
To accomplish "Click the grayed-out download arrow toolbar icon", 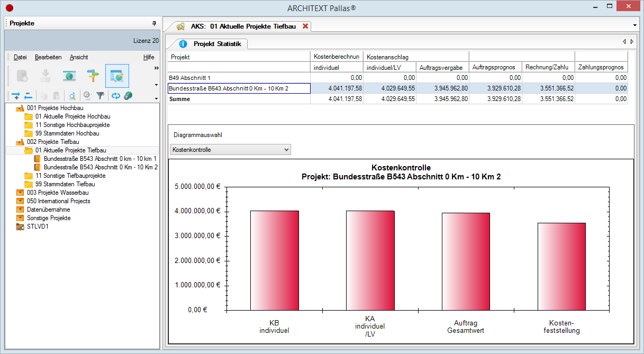I will [46, 76].
